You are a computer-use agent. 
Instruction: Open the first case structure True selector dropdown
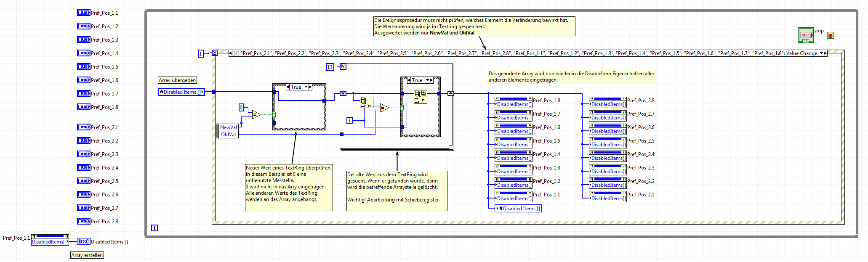[305, 87]
